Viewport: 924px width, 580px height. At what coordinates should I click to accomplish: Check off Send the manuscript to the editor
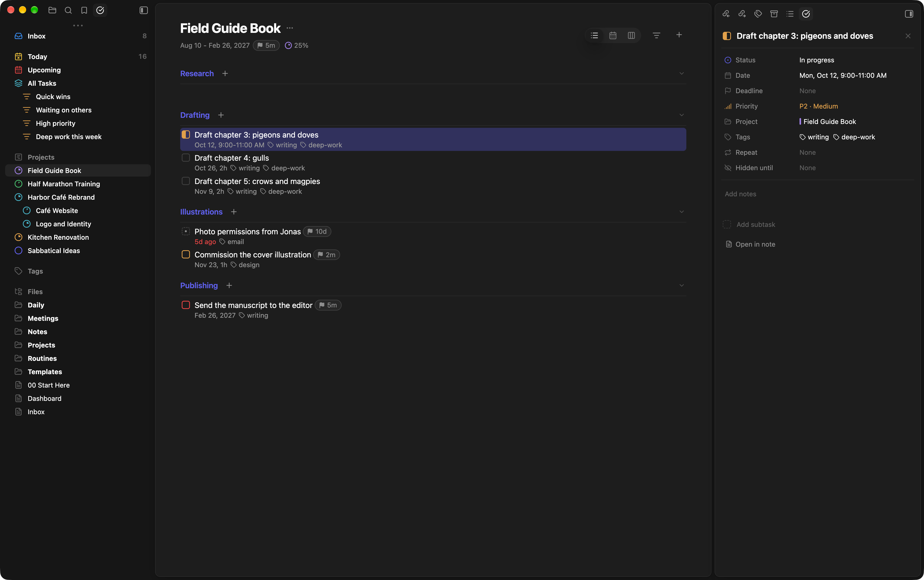186,305
